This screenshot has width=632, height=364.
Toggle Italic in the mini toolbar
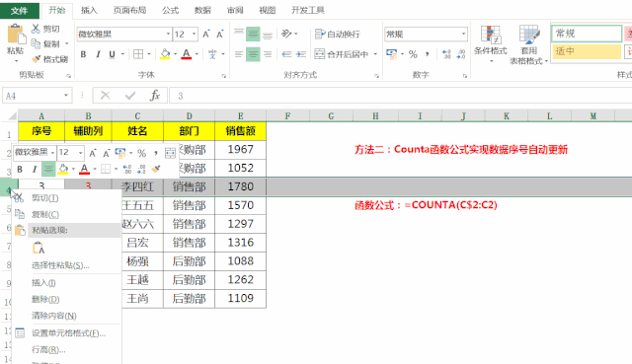[x=35, y=169]
